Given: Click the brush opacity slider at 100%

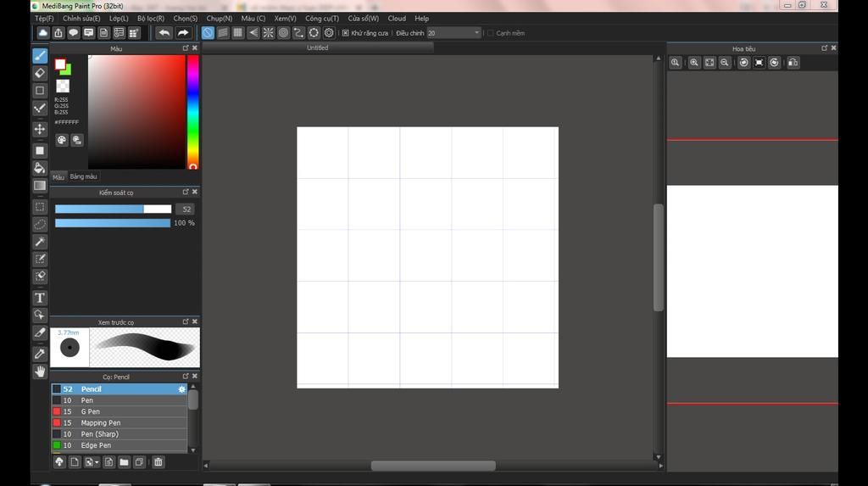Looking at the screenshot, I should [113, 223].
